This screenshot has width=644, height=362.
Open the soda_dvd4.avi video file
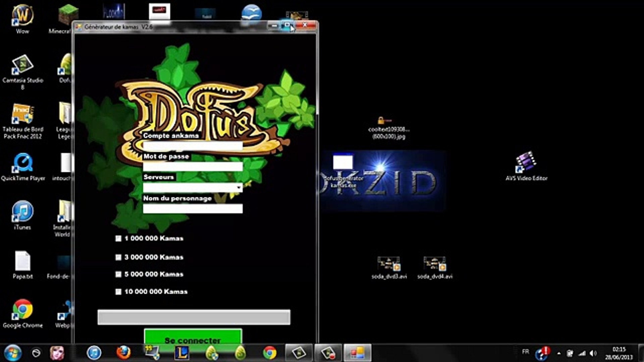(435, 267)
